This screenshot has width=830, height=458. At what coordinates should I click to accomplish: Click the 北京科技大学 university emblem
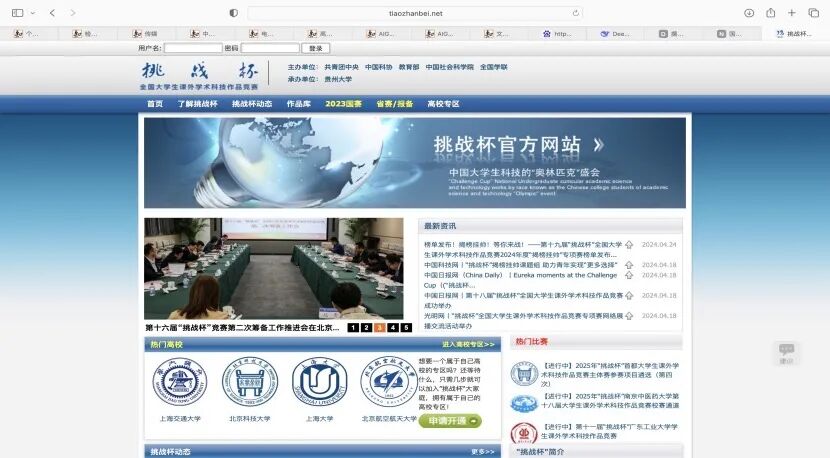pyautogui.click(x=249, y=381)
